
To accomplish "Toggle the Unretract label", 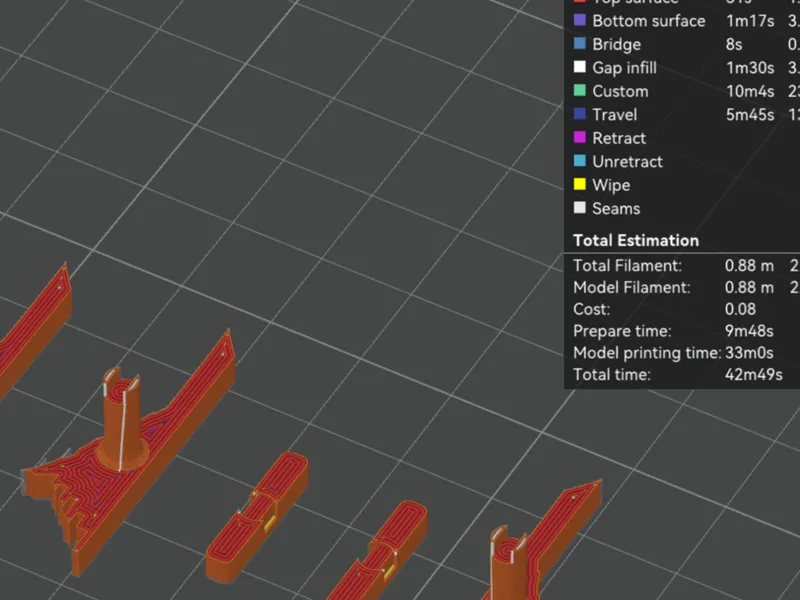I will tap(627, 162).
